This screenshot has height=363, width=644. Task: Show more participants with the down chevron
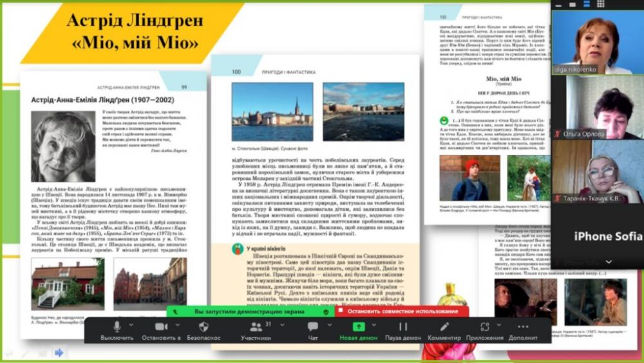609,261
